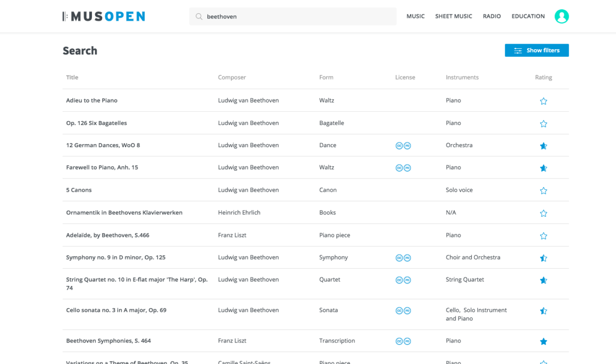This screenshot has width=616, height=364.
Task: Open the Music menu
Action: coord(415,16)
